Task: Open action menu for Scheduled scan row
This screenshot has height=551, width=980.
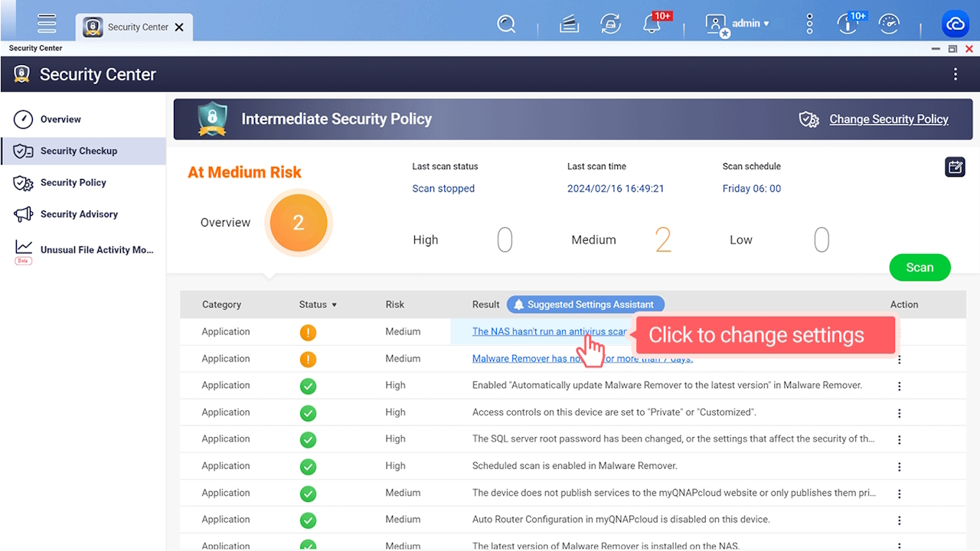Action: [x=899, y=466]
